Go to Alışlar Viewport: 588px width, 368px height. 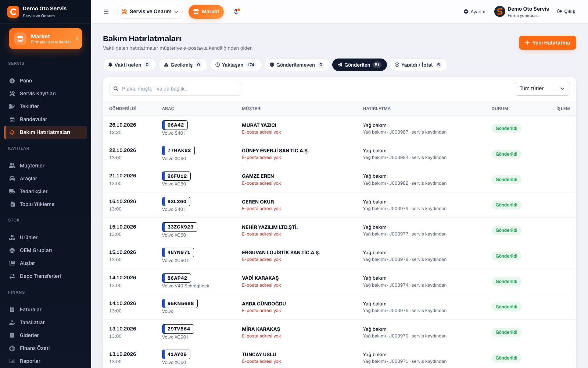click(x=46, y=263)
